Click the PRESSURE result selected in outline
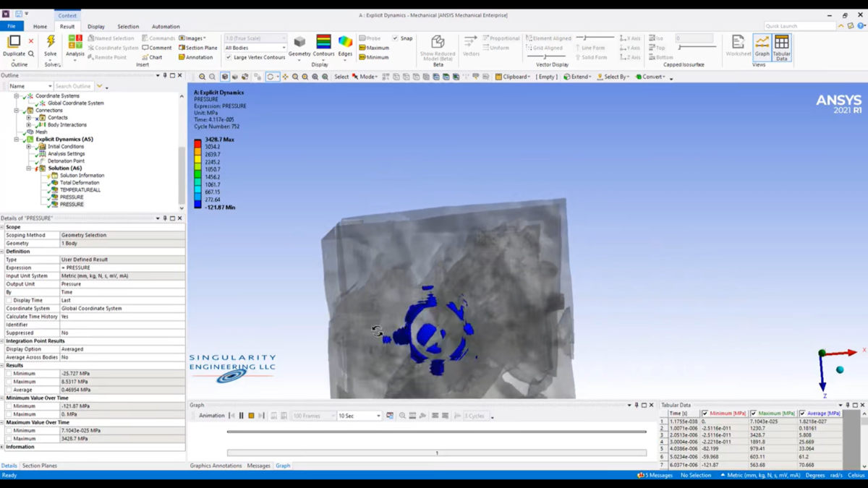 pyautogui.click(x=72, y=205)
